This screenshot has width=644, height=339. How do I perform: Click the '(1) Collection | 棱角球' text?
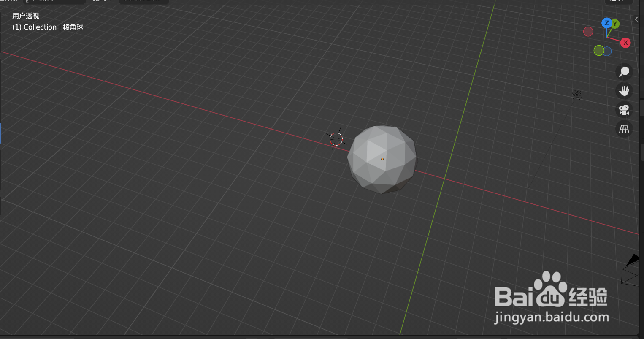pos(48,27)
